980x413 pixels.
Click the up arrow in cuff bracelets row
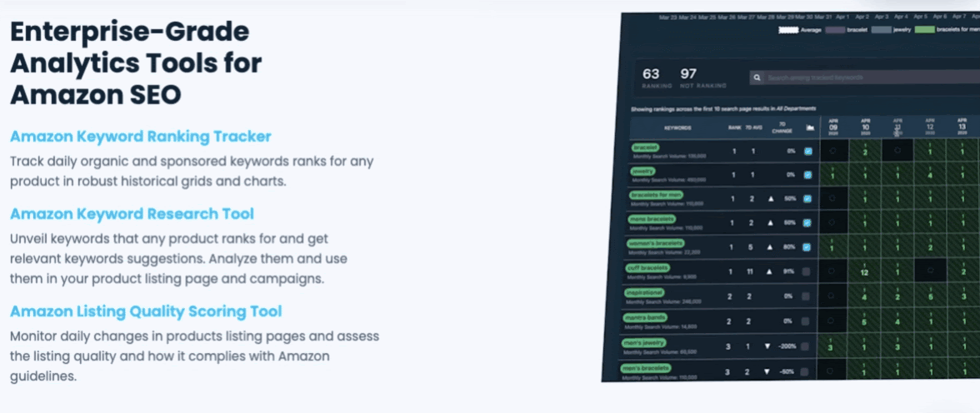[768, 271]
